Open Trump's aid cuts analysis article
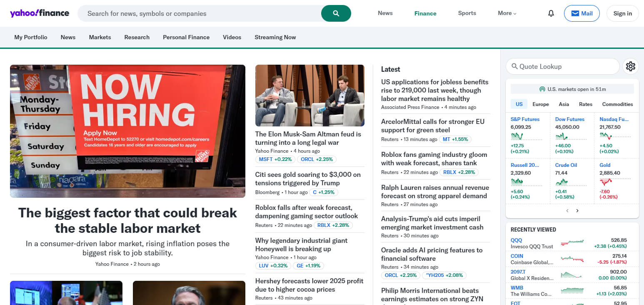 pyautogui.click(x=432, y=223)
